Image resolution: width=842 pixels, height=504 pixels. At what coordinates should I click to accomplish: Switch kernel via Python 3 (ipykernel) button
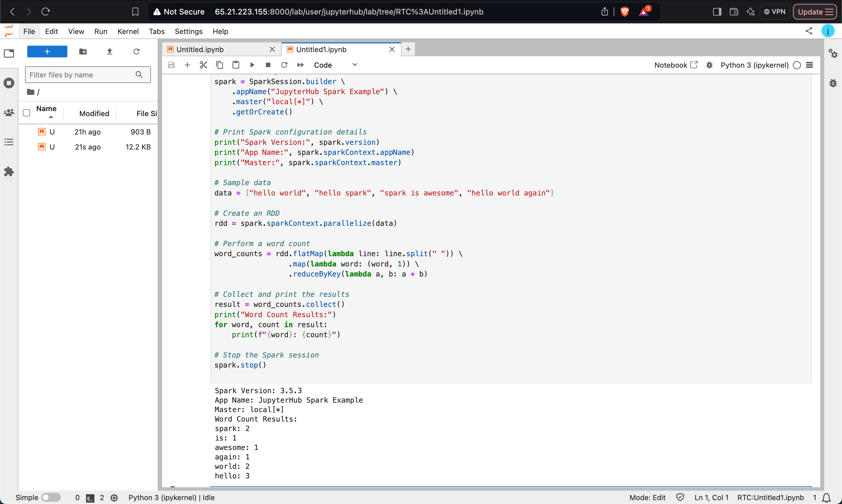click(754, 65)
